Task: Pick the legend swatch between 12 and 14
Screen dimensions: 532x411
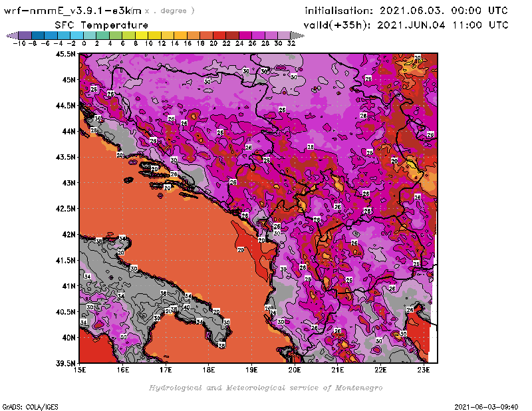Action: point(168,35)
